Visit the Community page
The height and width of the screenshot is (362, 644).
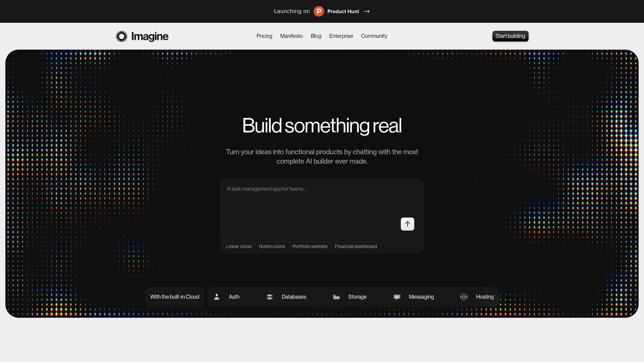pyautogui.click(x=374, y=36)
